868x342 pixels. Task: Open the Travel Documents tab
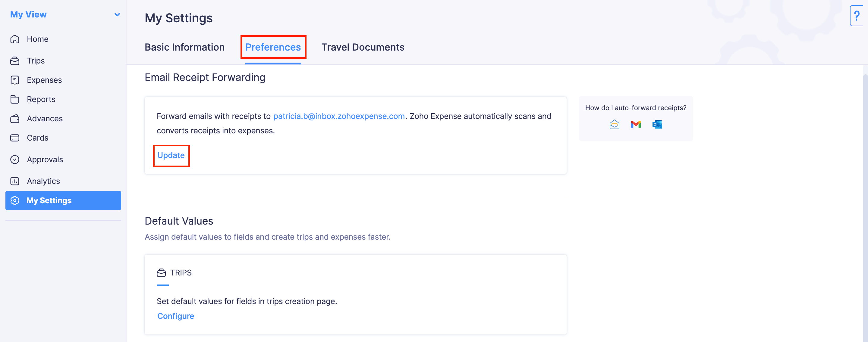point(363,47)
